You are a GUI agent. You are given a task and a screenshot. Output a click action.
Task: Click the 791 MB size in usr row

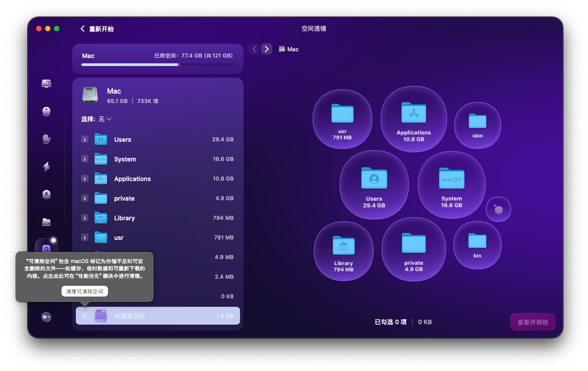click(224, 238)
